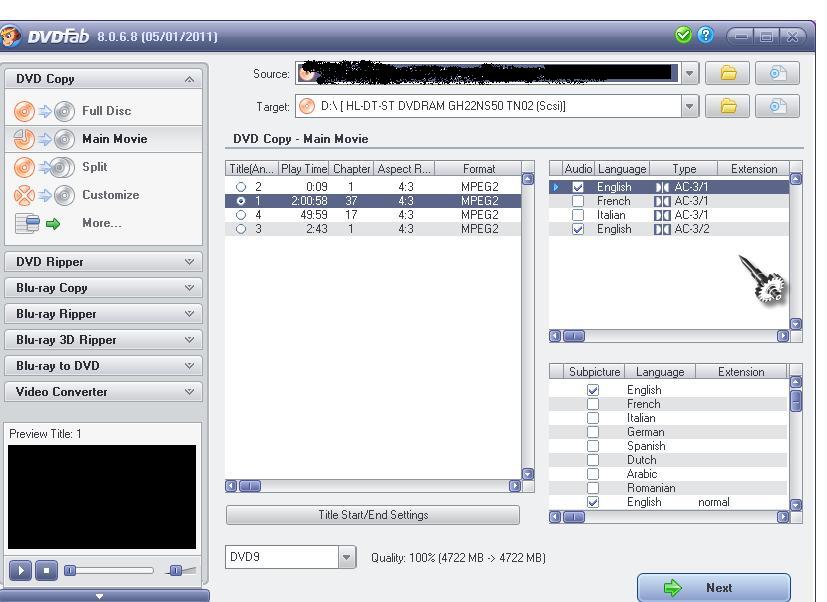Select title 3 radio button
The height and width of the screenshot is (602, 827).
241,229
